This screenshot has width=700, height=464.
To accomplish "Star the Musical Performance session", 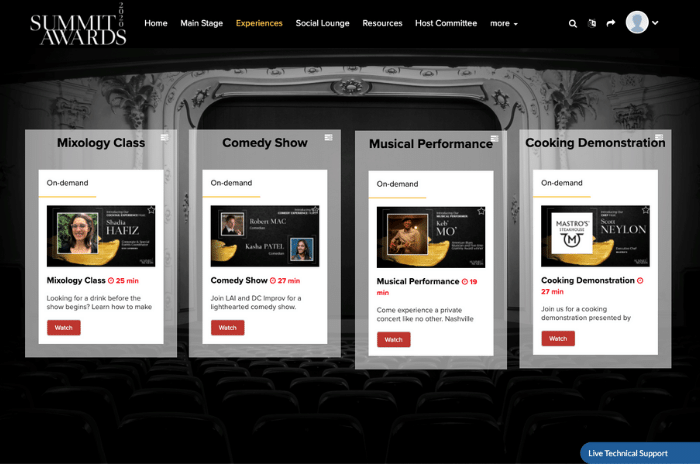I will pyautogui.click(x=480, y=211).
